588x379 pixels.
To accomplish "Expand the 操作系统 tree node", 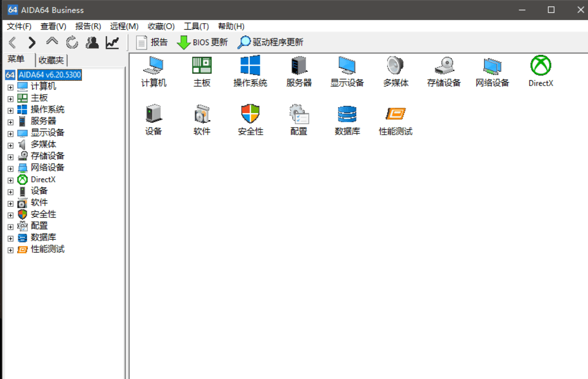I will click(x=11, y=111).
